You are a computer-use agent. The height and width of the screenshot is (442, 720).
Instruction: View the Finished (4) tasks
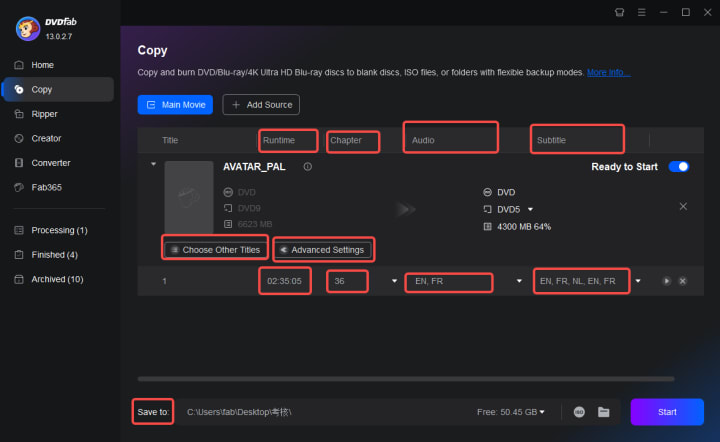coord(57,254)
